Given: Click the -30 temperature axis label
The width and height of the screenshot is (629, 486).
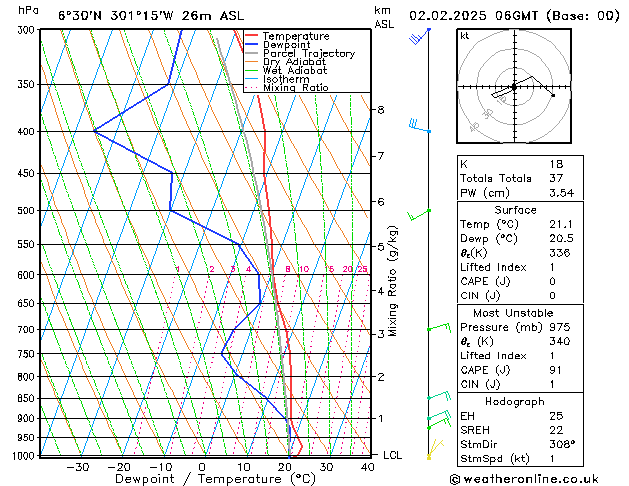Looking at the screenshot, I should [x=77, y=467].
